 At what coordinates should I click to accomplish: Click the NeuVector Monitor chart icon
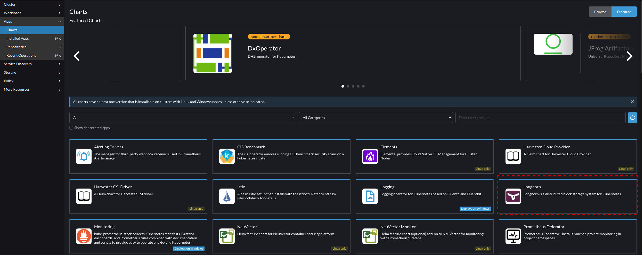tap(370, 236)
